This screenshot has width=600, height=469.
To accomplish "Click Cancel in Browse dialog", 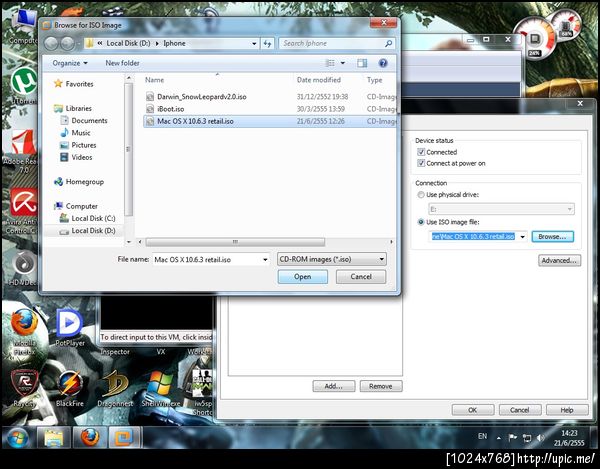I will point(361,277).
